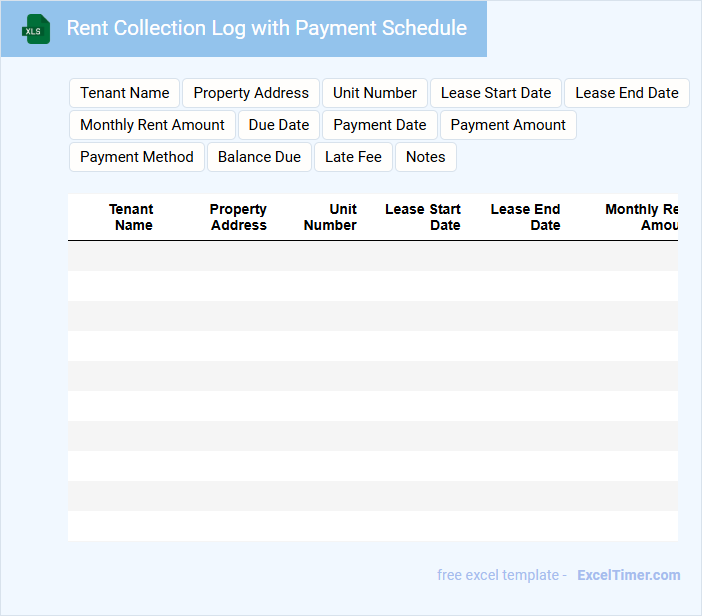
Task: Click the Lease Start Date column header
Action: click(423, 217)
